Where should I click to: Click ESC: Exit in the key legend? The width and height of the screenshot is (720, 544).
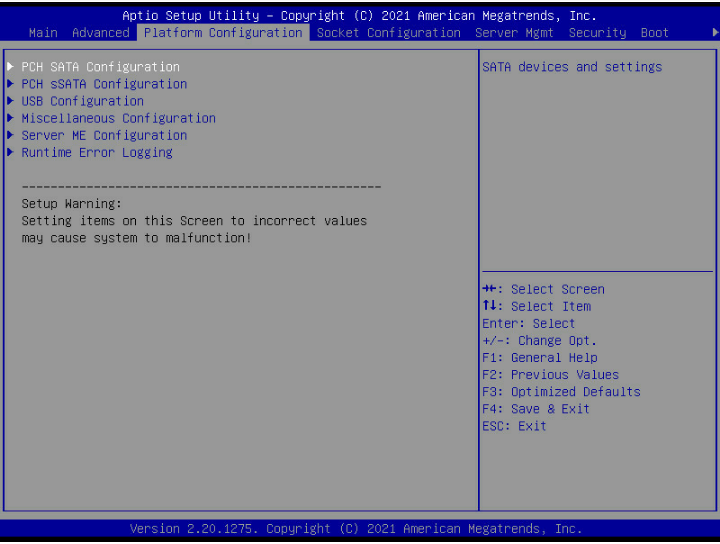pyautogui.click(x=514, y=425)
